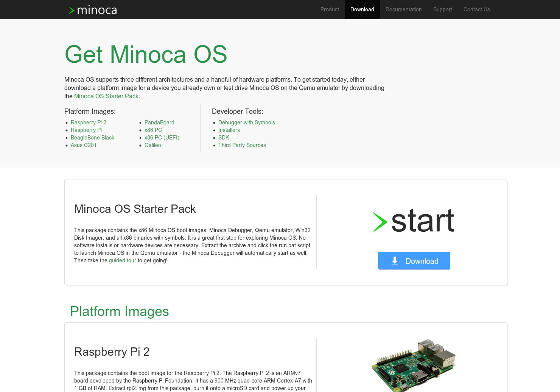Open the Galileo platform link
560x392 pixels.
(x=152, y=145)
